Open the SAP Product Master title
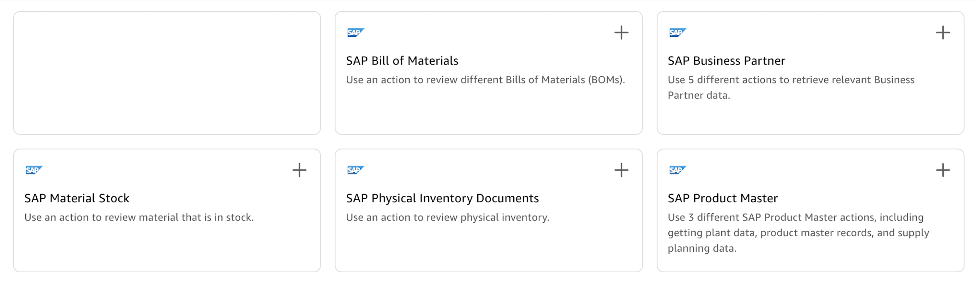980x285 pixels. point(723,199)
